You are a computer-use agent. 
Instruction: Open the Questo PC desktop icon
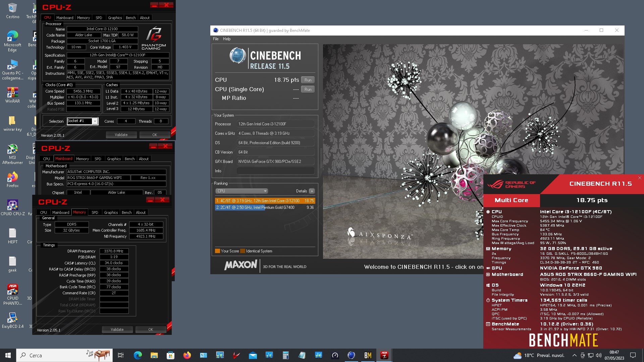[12, 69]
